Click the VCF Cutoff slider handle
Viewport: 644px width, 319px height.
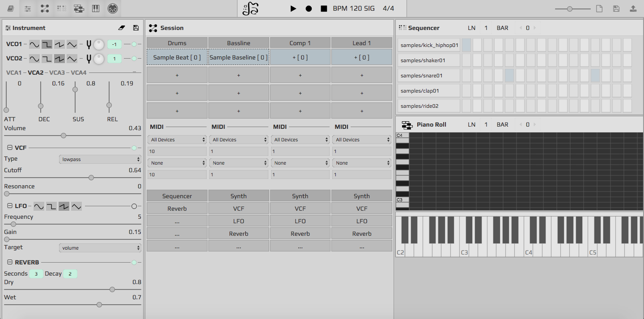tap(91, 178)
